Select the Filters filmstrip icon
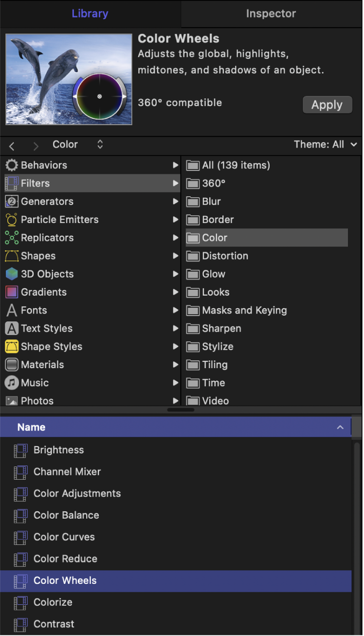364x636 pixels. pos(11,183)
